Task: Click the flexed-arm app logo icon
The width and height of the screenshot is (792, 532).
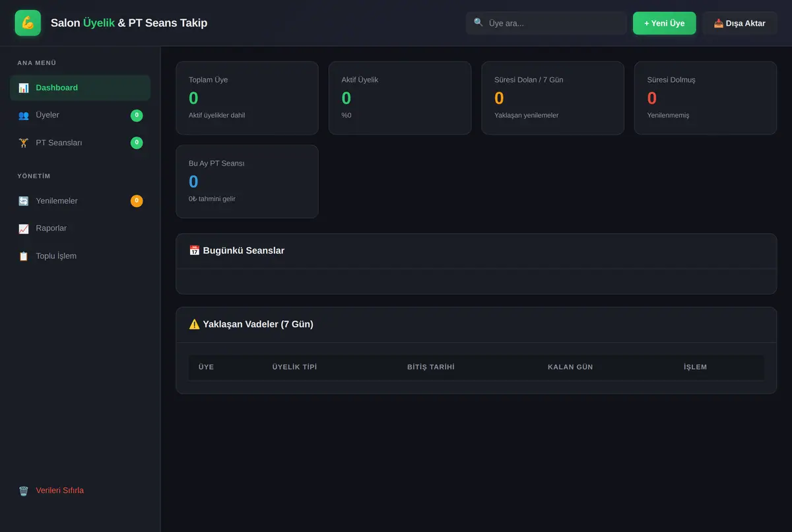Action: 28,23
